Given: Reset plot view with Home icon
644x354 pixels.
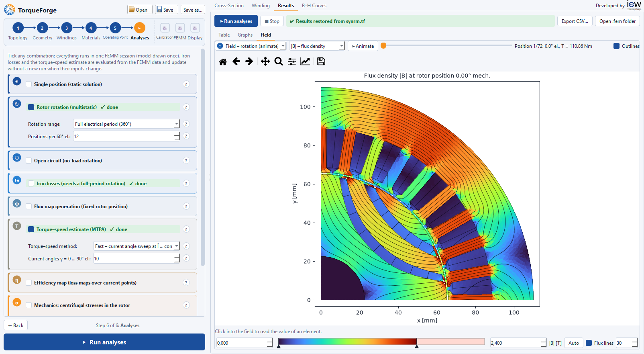Looking at the screenshot, I should click(x=223, y=61).
